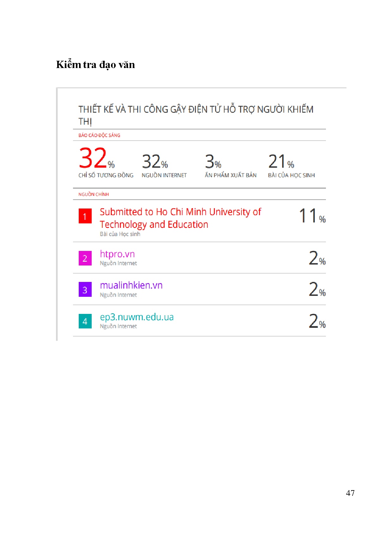
Task: Open the ep3.nuwm.edu.ua source link
Action: 137,317
